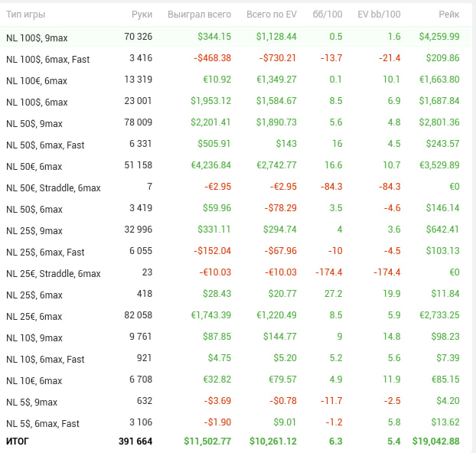Click winnings value '$331.11'
The height and width of the screenshot is (453, 476).
coord(214,230)
